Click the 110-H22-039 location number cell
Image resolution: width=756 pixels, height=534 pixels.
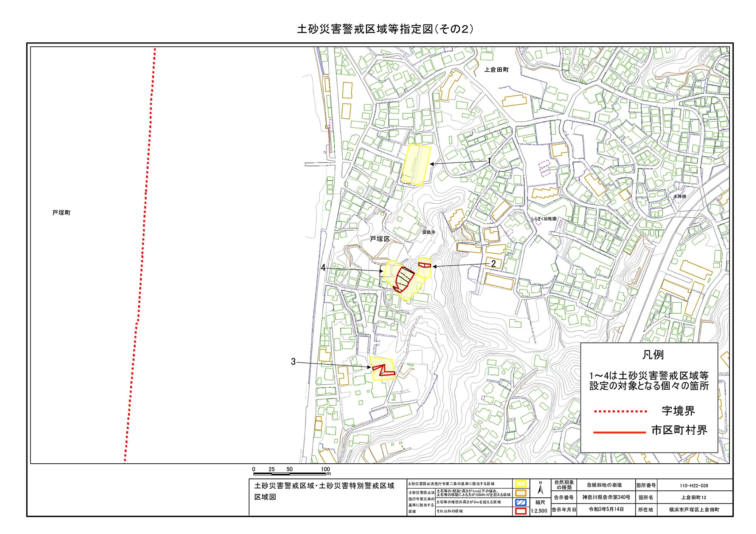[694, 485]
